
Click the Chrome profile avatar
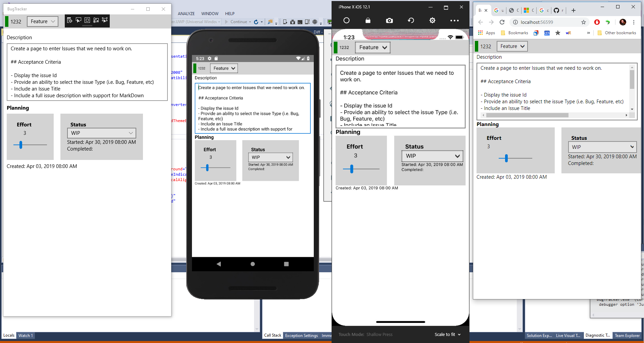click(623, 22)
